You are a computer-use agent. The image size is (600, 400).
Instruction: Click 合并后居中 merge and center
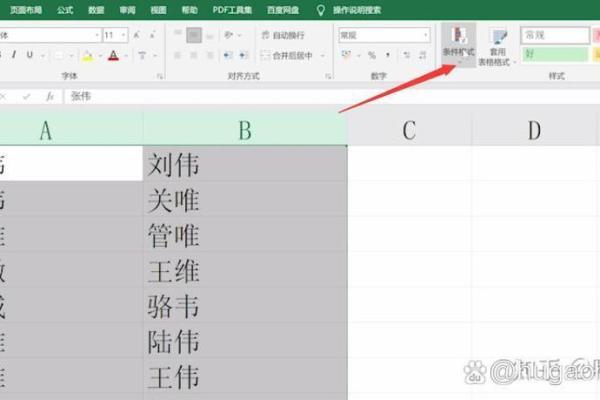[x=287, y=56]
